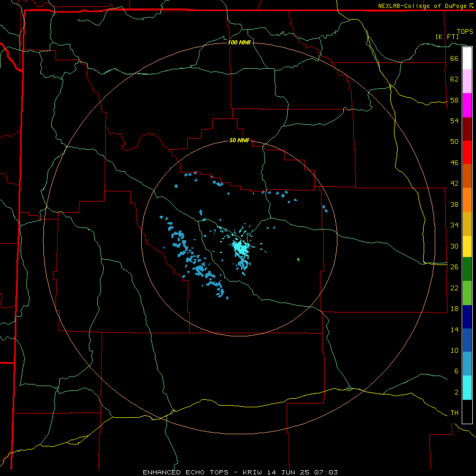Click the legend value 10
The image size is (476, 476).
454,351
